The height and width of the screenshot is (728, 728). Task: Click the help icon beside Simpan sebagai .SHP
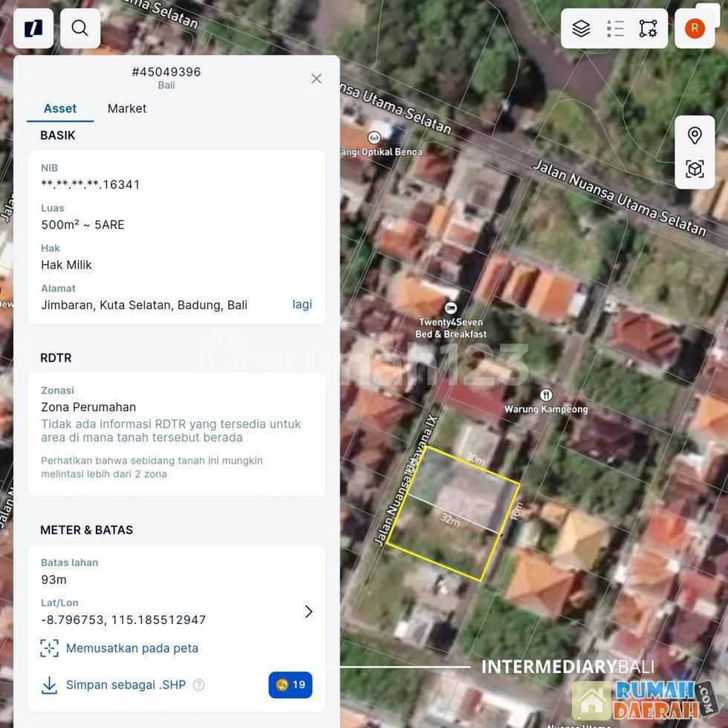198,685
